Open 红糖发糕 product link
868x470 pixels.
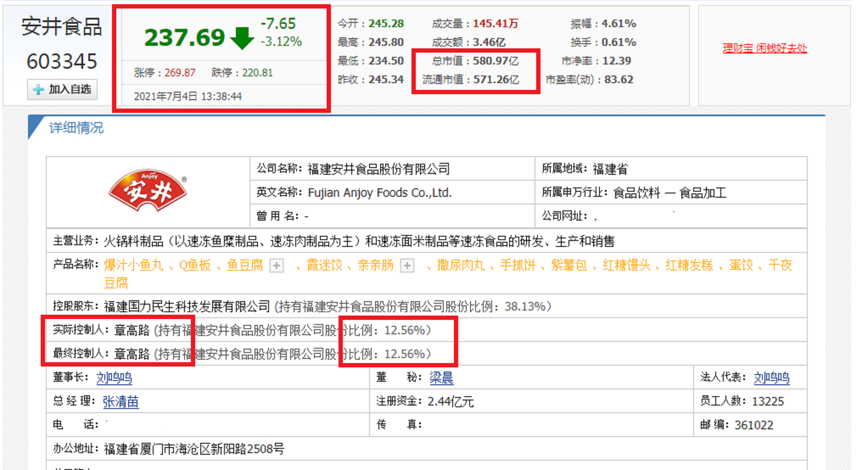tap(689, 265)
